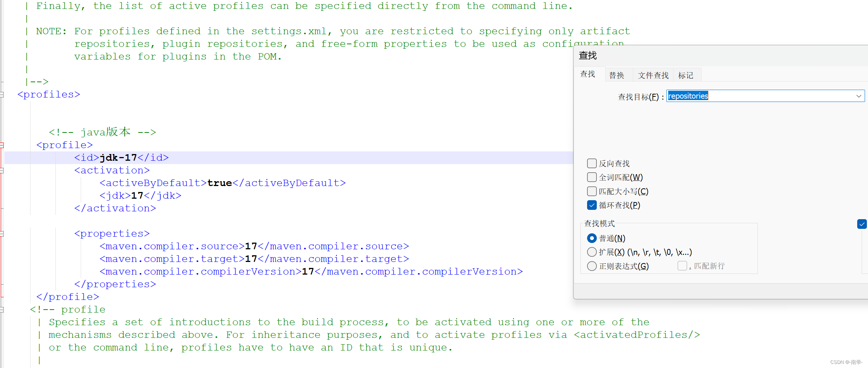Switch to the 标记 (Mark) tab
The image size is (868, 368).
[686, 75]
